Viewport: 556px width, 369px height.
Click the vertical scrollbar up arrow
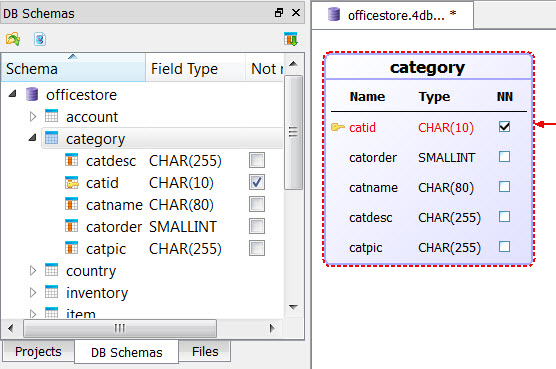(x=293, y=64)
